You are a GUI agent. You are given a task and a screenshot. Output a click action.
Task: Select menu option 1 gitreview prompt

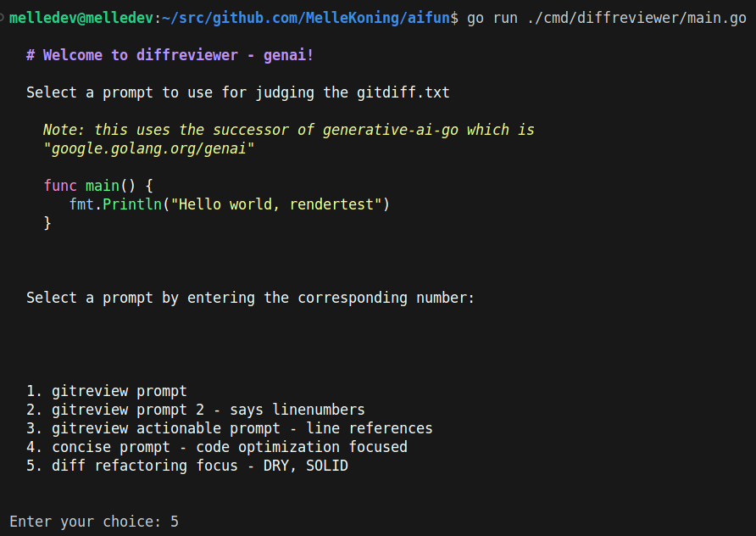[107, 391]
